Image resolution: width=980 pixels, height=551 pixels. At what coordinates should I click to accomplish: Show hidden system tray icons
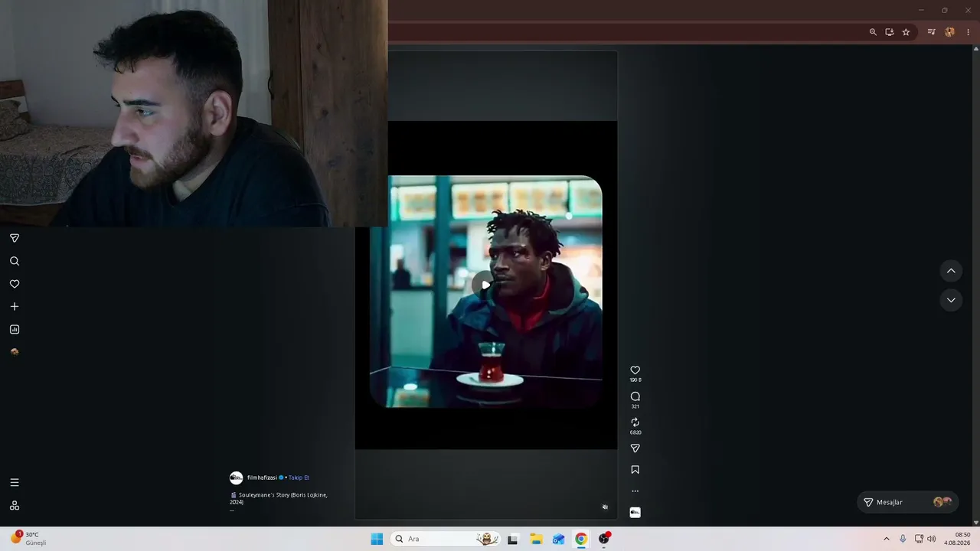tap(887, 539)
